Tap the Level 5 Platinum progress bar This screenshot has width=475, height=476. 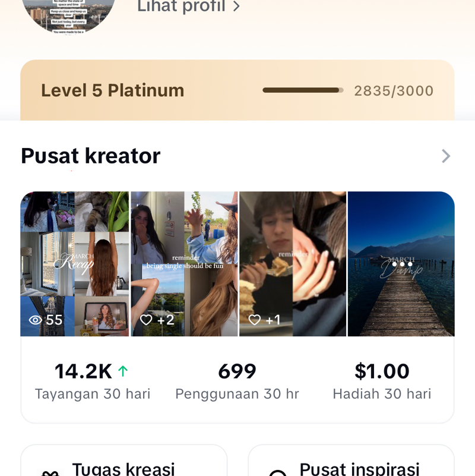pos(303,90)
